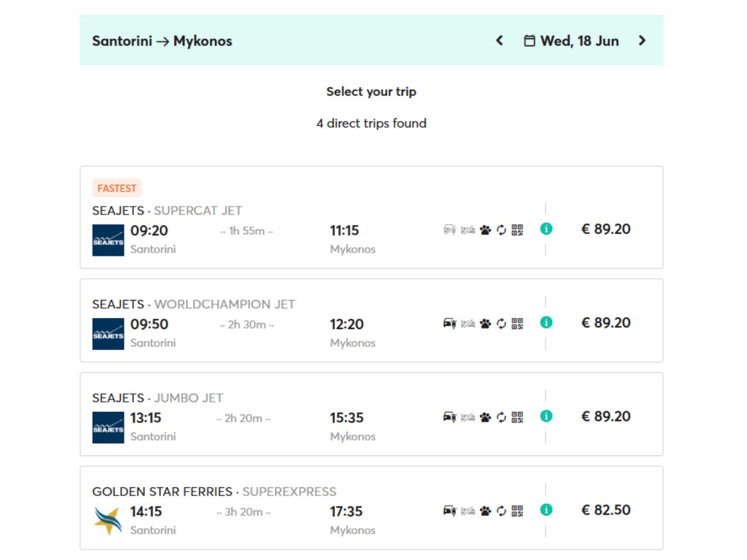
Task: Click the paw icon on the WORLDCHAMPION JET row
Action: click(485, 323)
